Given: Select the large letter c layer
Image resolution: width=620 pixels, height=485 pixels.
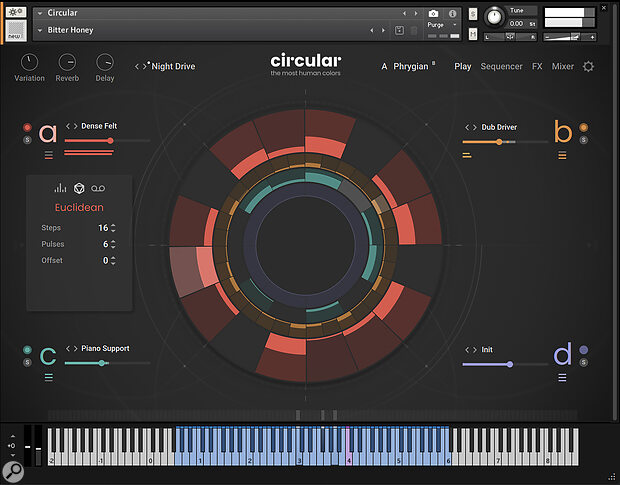Looking at the screenshot, I should 48,356.
